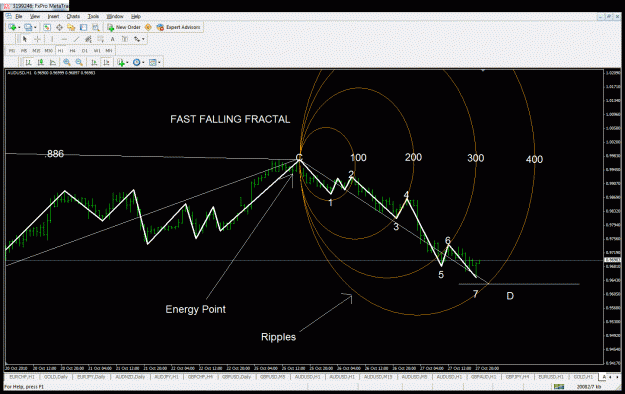Select the Text tool (A icon)
This screenshot has height=394, width=625.
(x=112, y=39)
